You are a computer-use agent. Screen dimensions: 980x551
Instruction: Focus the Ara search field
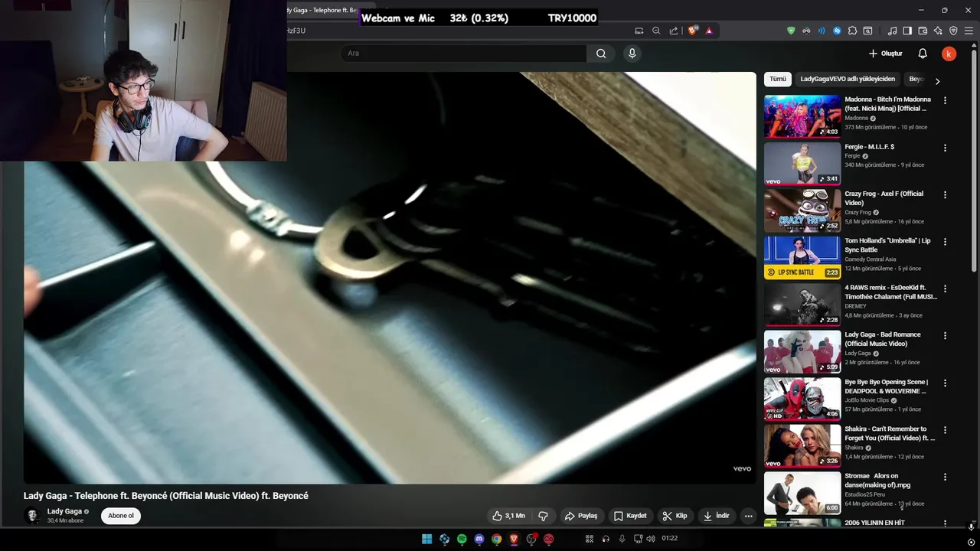pos(463,54)
